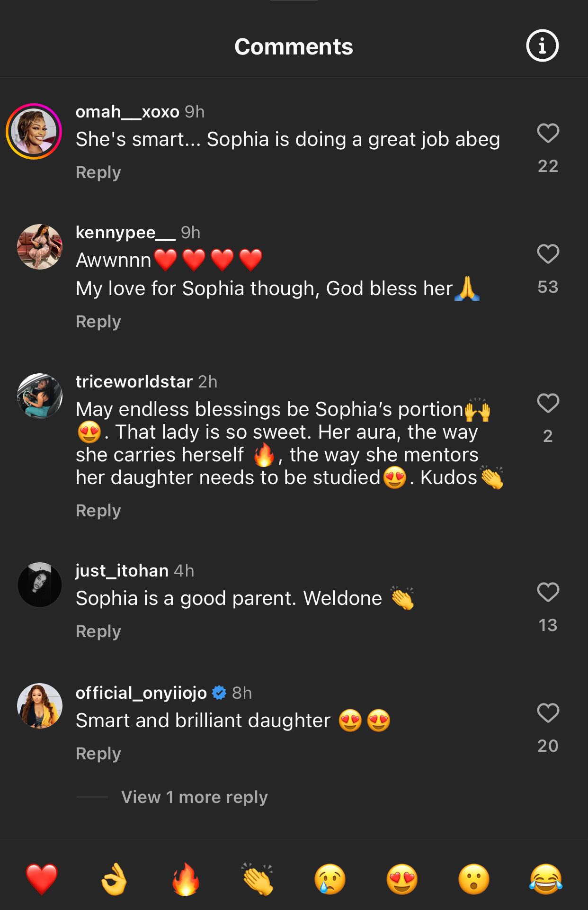Heart official_onyiiojo's comment
The height and width of the screenshot is (910, 588).
click(548, 713)
